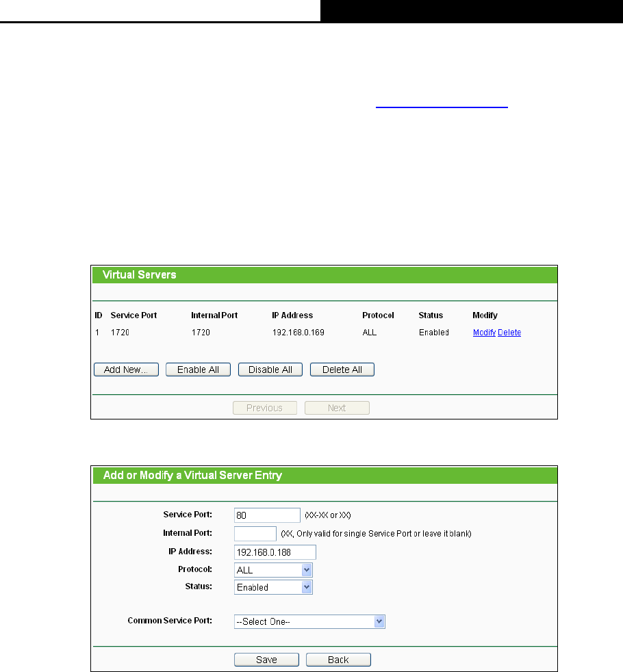
Task: Click the Enabled status cell in table
Action: pos(434,333)
